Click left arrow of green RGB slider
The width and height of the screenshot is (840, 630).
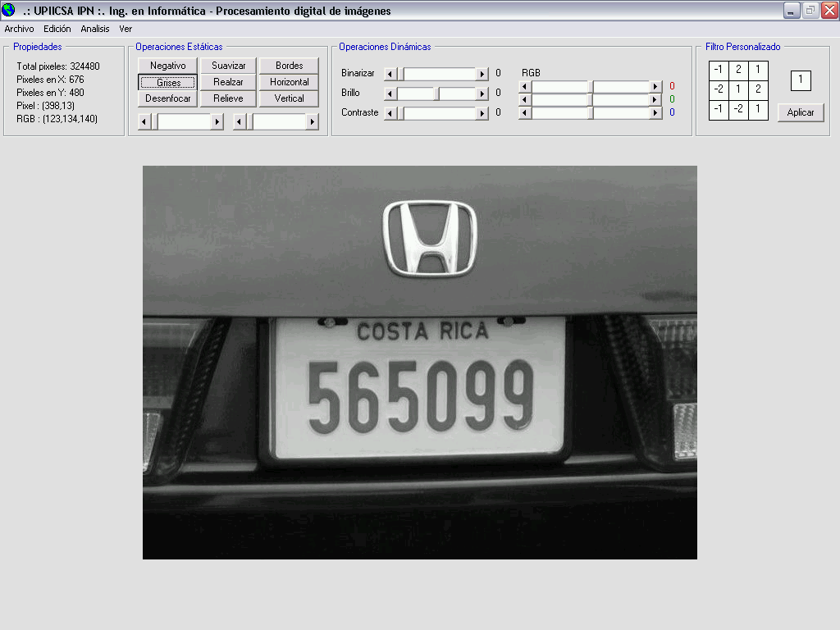pos(525,99)
